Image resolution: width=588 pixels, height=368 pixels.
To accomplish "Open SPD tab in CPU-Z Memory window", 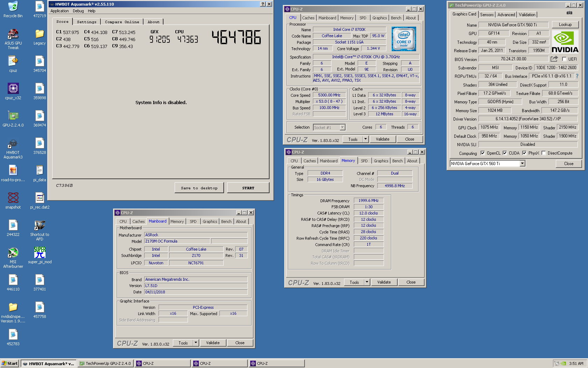I will point(364,161).
